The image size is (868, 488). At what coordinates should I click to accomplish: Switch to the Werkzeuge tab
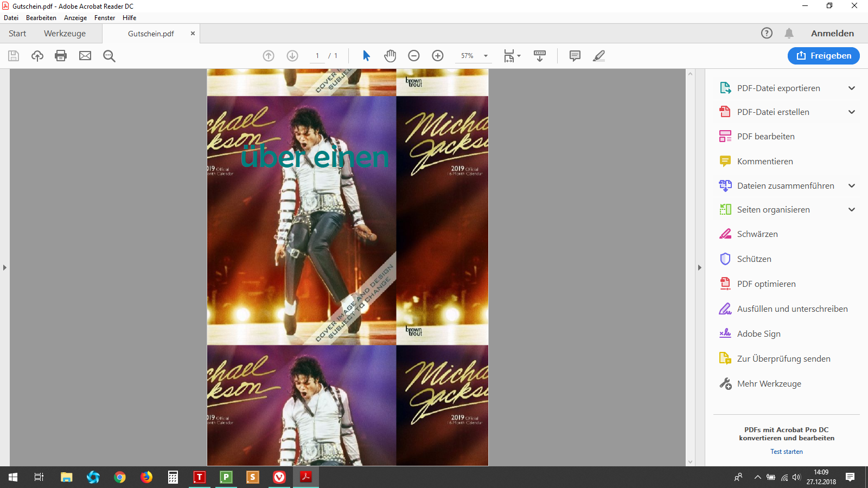pos(65,33)
